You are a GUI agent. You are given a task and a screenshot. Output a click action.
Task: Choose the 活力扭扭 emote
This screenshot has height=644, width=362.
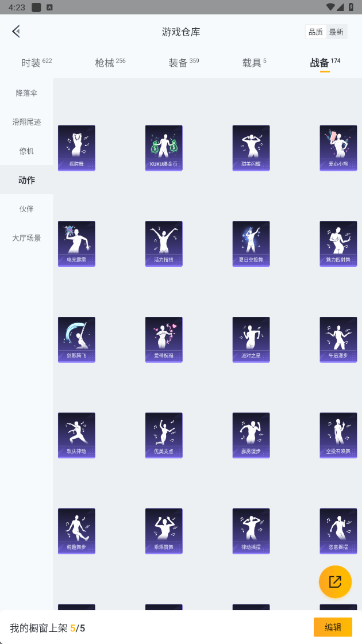click(x=164, y=244)
